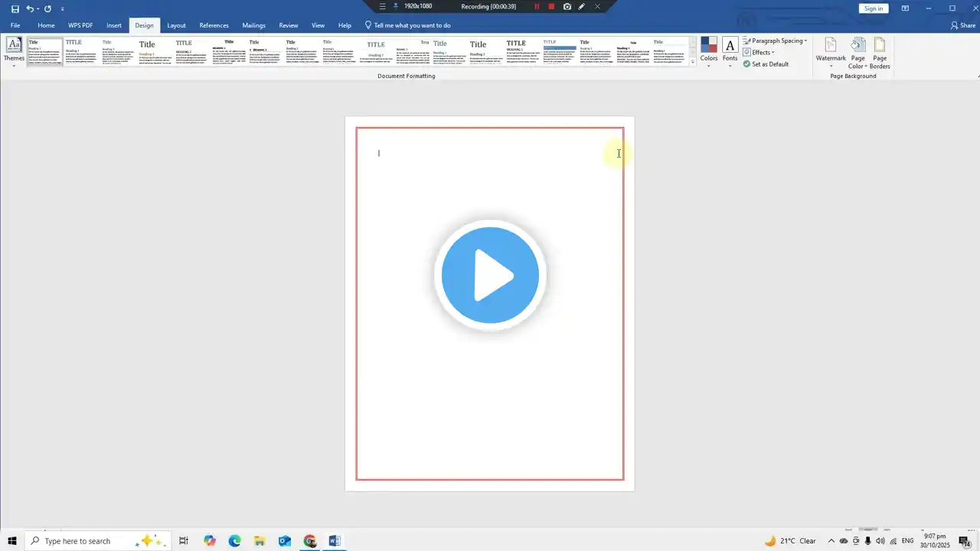Apply the first document style set thumbnail
The image size is (980, 551).
pyautogui.click(x=45, y=51)
